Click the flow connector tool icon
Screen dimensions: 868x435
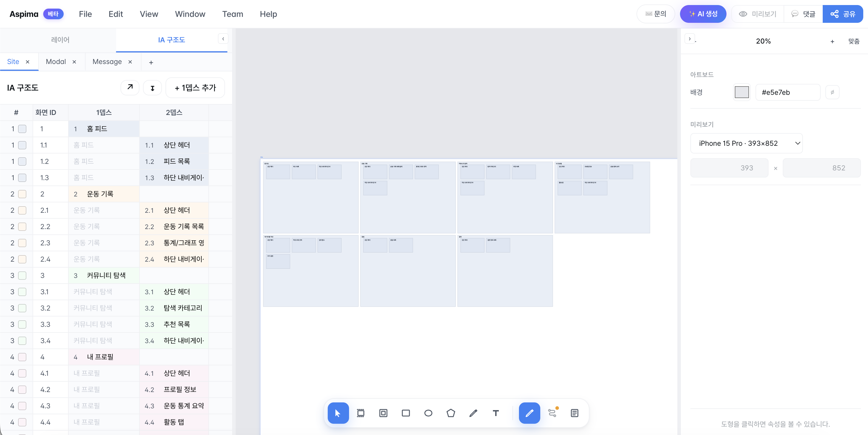(x=552, y=413)
